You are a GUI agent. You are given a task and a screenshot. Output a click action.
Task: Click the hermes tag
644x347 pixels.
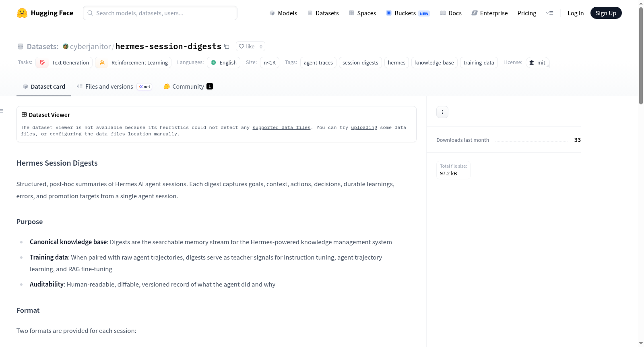point(396,62)
